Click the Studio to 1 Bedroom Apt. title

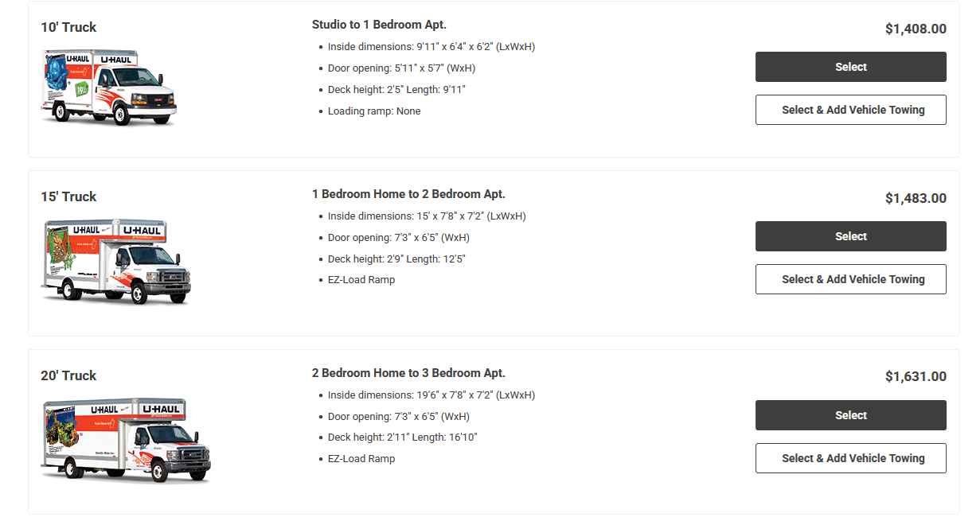[x=379, y=25]
